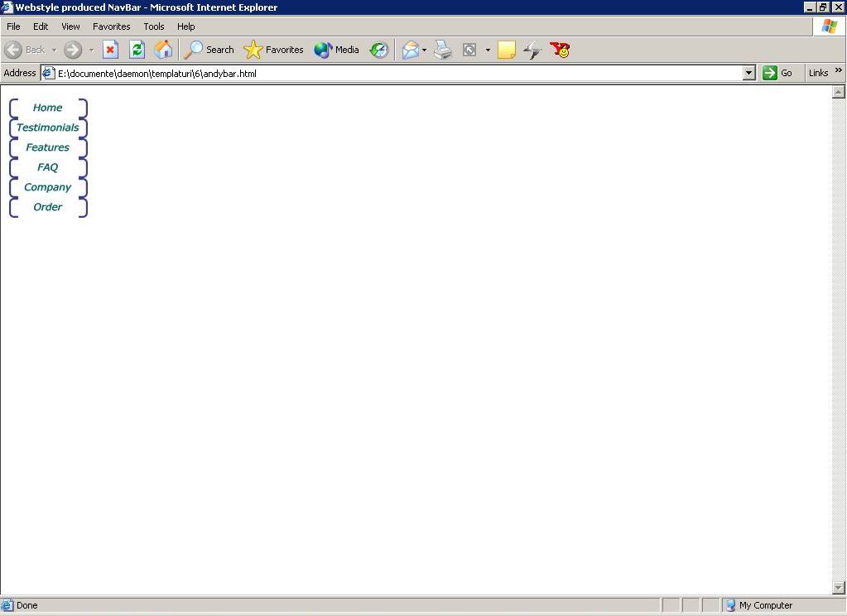847x616 pixels.
Task: Select the Order navbar link
Action: click(48, 207)
